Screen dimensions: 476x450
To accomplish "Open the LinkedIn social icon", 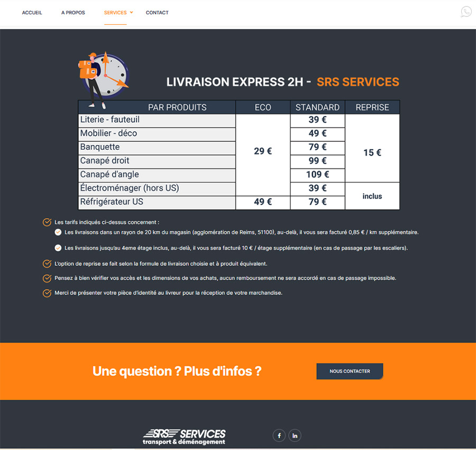I will (295, 435).
